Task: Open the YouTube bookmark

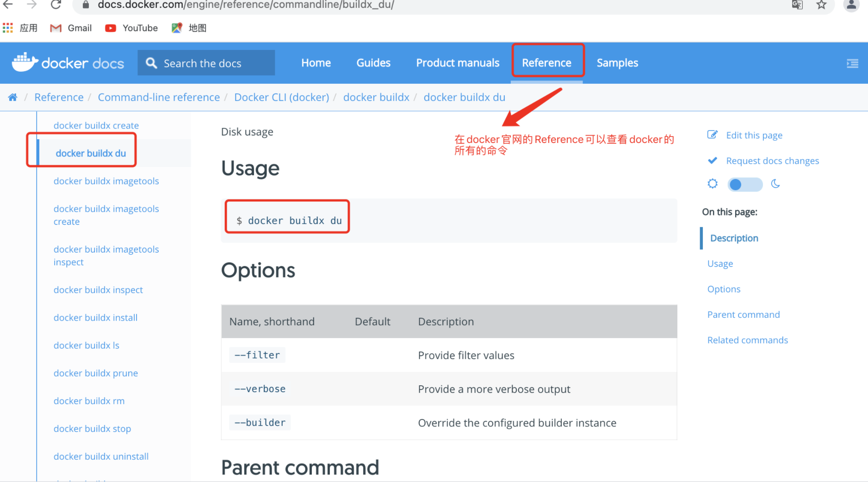Action: click(x=131, y=28)
